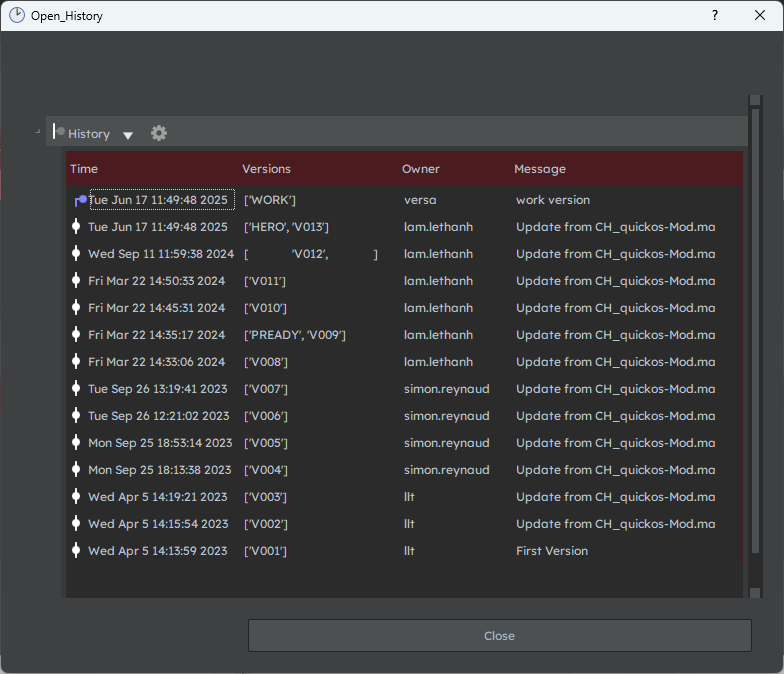Screen dimensions: 784x674
Task: Click the commit node icon of the V011 row
Action: 76,280
